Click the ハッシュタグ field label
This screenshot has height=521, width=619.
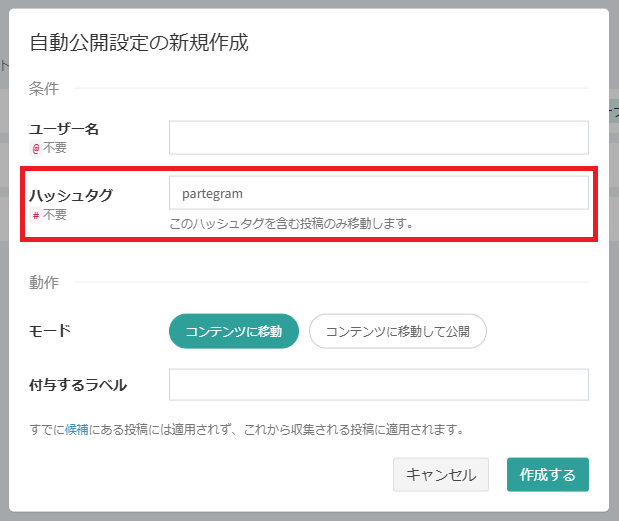click(70, 195)
